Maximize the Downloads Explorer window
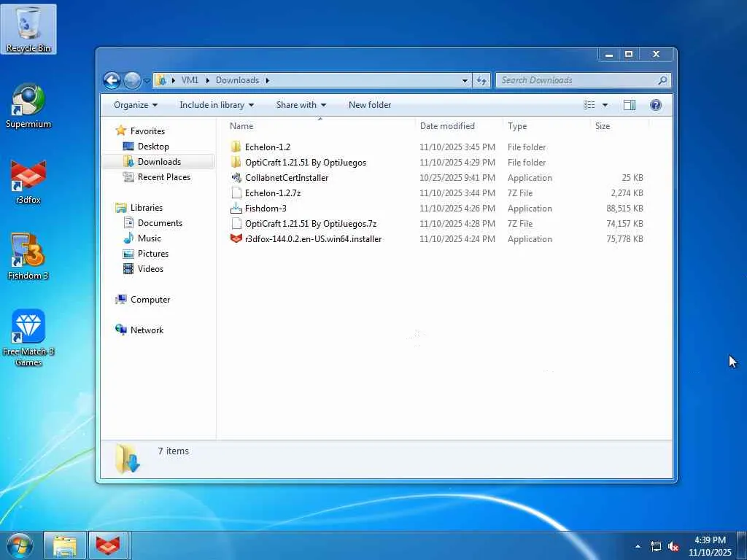The width and height of the screenshot is (747, 560). coord(629,55)
